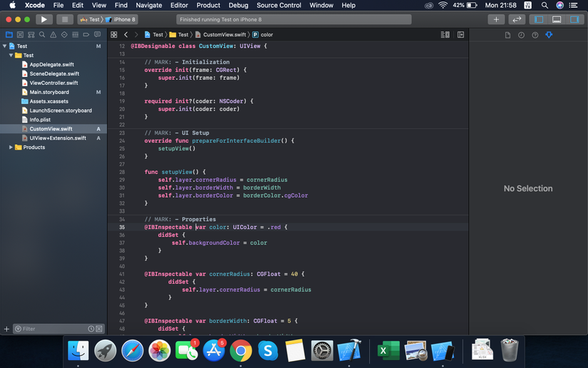Image resolution: width=588 pixels, height=368 pixels.
Task: Click the Run button in the toolbar
Action: (x=44, y=19)
